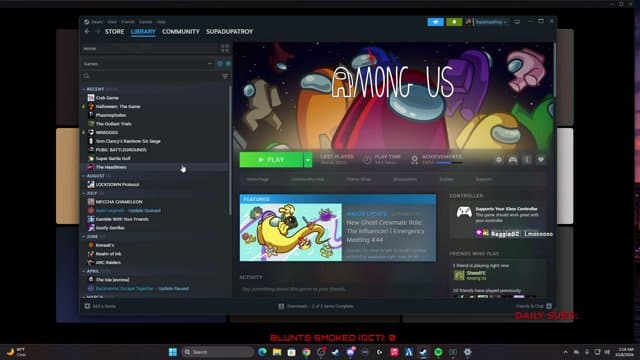Open the green notifications bell
Screen dimensions: 640x360
tap(454, 22)
